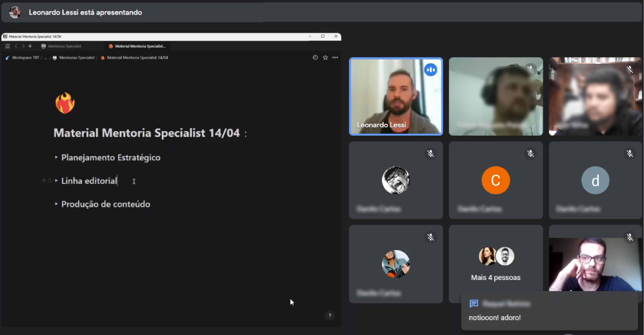Click the back navigation arrow in Notion

click(x=16, y=46)
